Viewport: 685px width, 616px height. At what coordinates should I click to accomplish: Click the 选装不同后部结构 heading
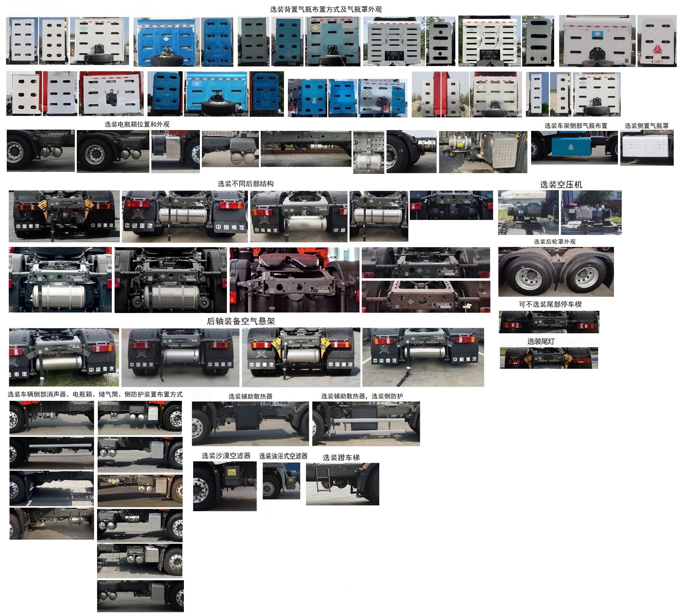[x=245, y=184]
